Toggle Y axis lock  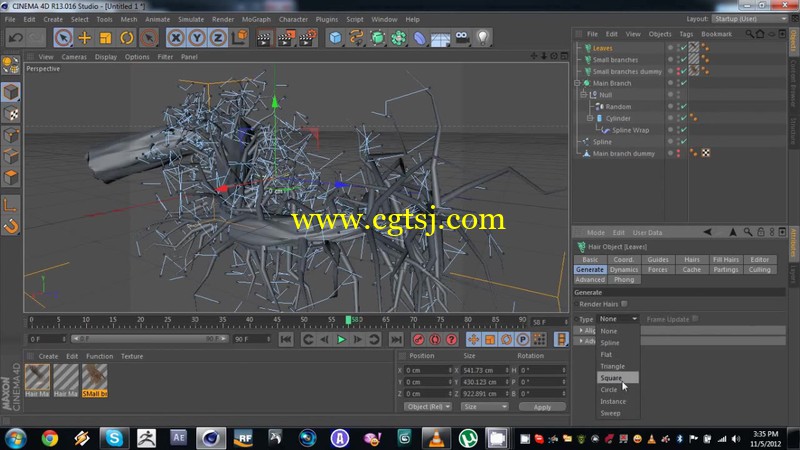point(197,38)
